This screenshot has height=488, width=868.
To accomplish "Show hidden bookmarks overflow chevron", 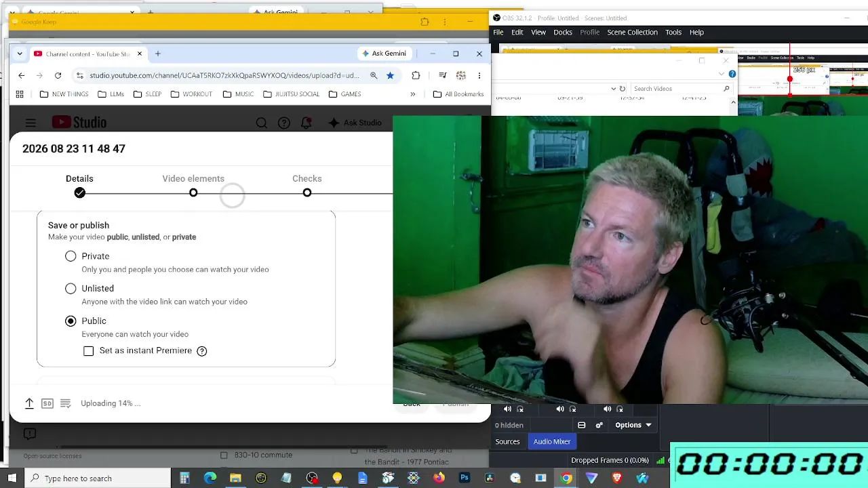I will point(412,94).
